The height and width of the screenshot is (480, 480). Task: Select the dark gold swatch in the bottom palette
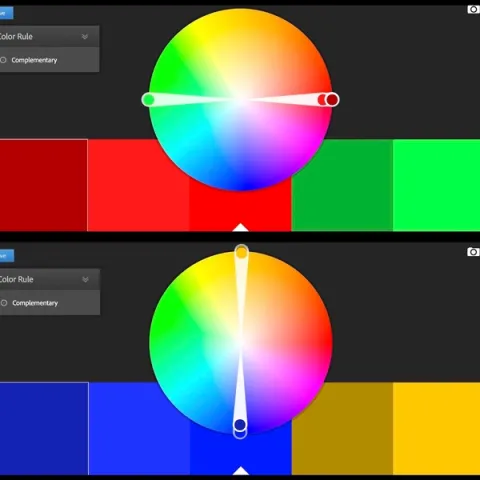tap(342, 428)
